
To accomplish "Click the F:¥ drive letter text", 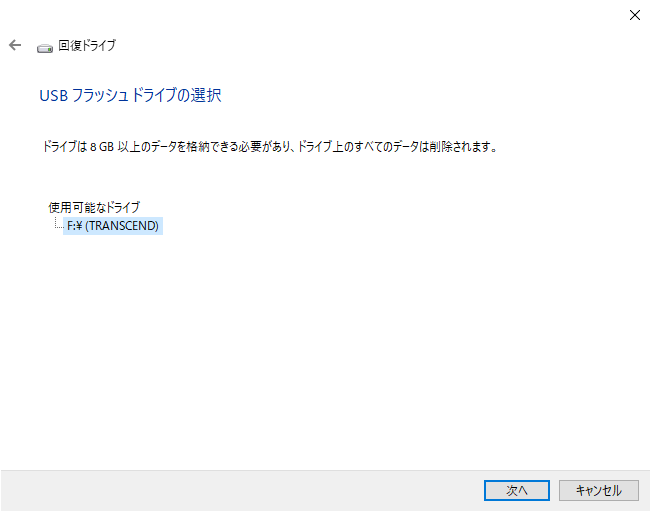I will click(x=75, y=225).
